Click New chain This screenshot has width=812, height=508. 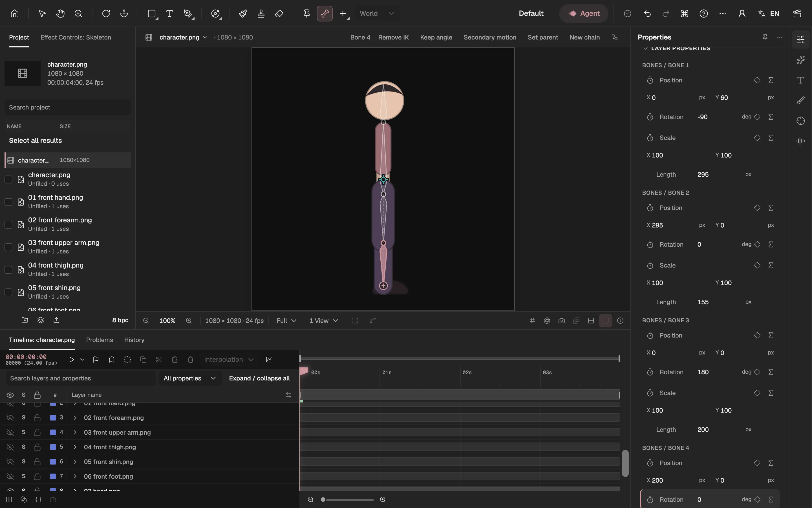point(584,37)
